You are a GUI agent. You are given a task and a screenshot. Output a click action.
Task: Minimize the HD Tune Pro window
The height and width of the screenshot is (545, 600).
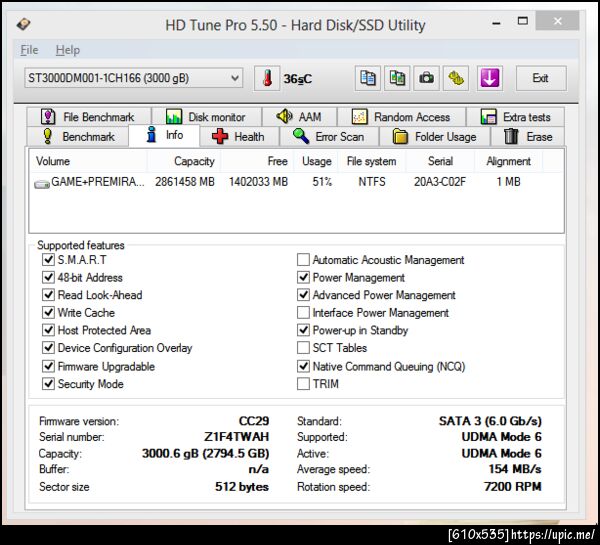click(x=496, y=23)
